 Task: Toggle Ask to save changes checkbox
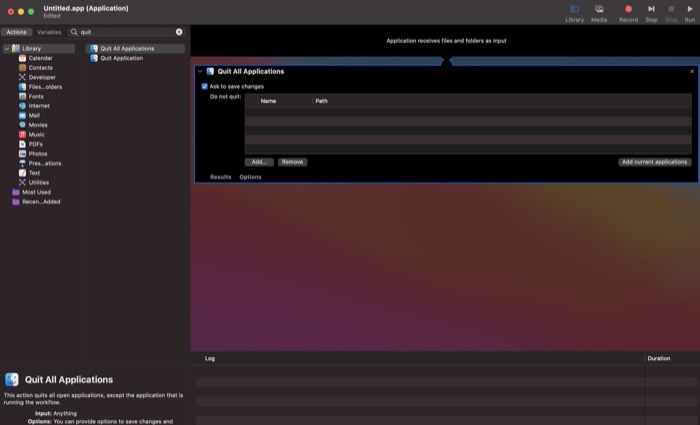coord(204,87)
